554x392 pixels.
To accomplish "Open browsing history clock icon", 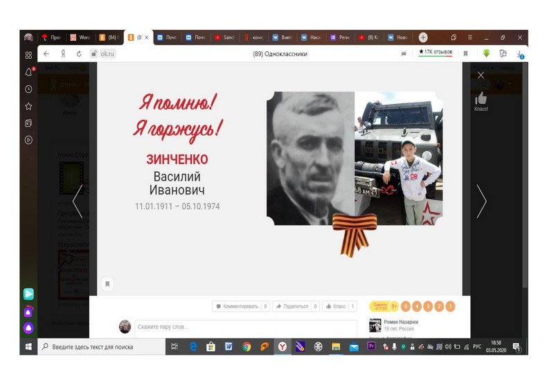I will coord(28,89).
